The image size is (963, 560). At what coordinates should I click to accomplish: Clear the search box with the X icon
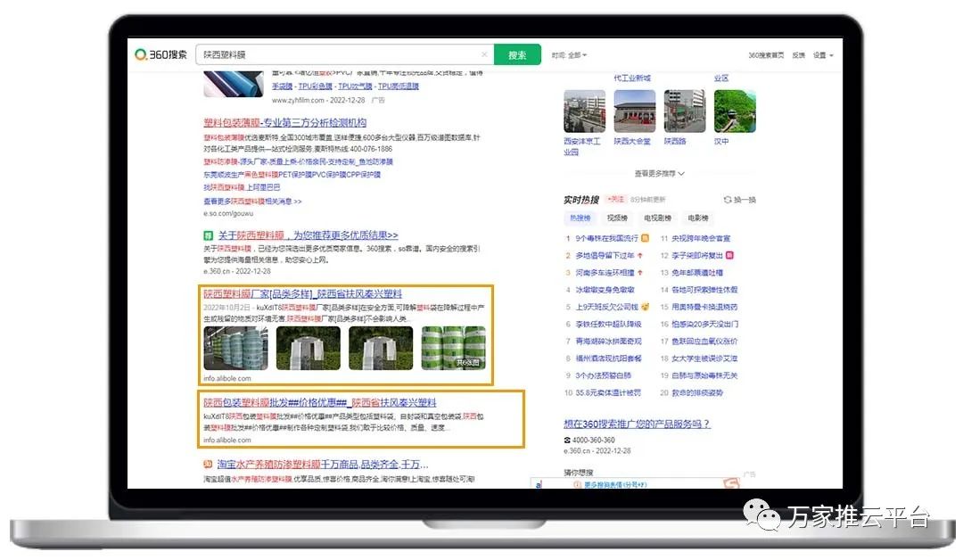[x=484, y=55]
